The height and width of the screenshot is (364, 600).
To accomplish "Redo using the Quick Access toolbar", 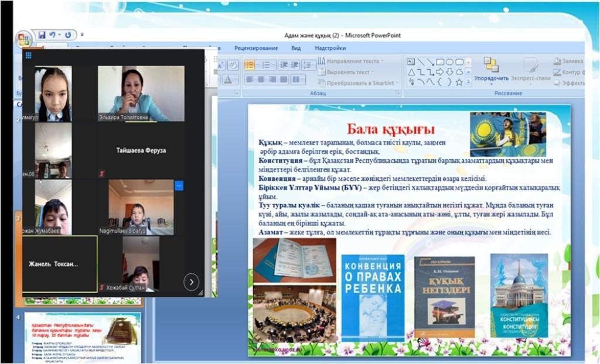I will 68,35.
